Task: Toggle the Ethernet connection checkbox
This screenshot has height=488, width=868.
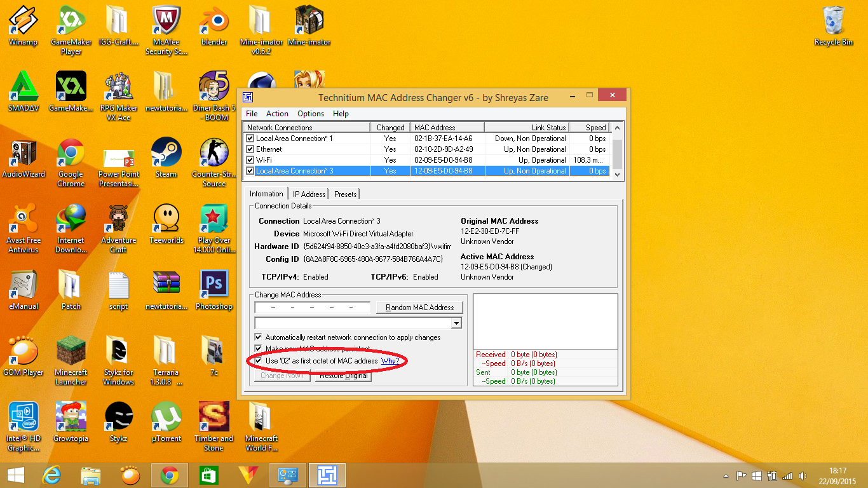Action: click(x=250, y=149)
